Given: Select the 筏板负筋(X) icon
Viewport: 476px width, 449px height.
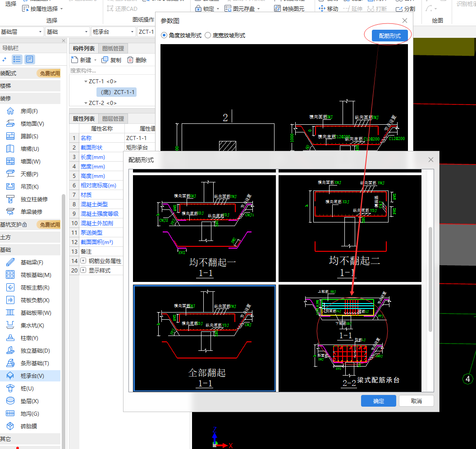Looking at the screenshot, I should pos(10,300).
